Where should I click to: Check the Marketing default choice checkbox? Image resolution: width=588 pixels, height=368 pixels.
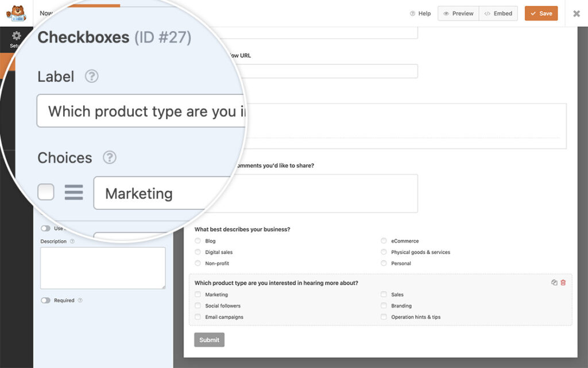tap(46, 192)
